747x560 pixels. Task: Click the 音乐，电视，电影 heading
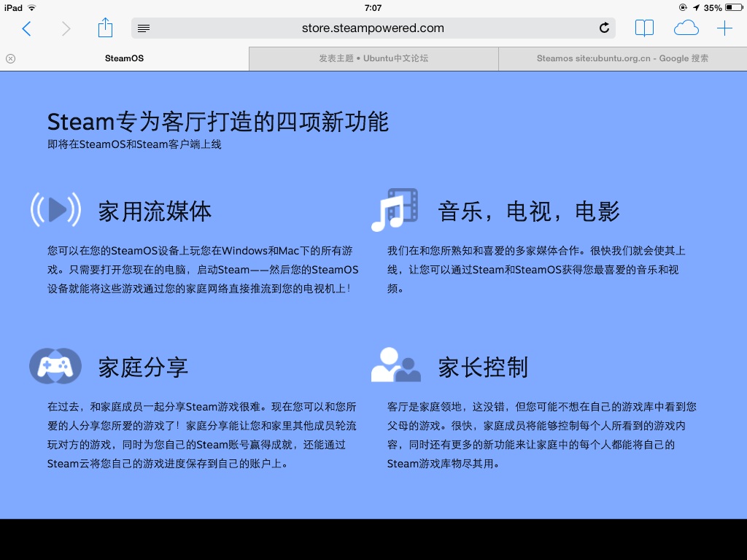(x=529, y=211)
